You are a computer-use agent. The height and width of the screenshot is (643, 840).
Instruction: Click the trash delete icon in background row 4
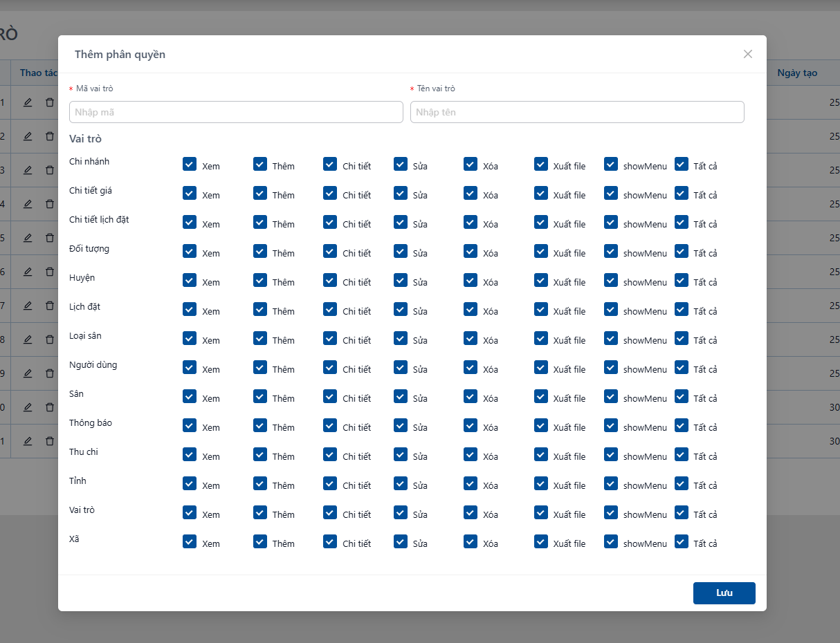(49, 204)
